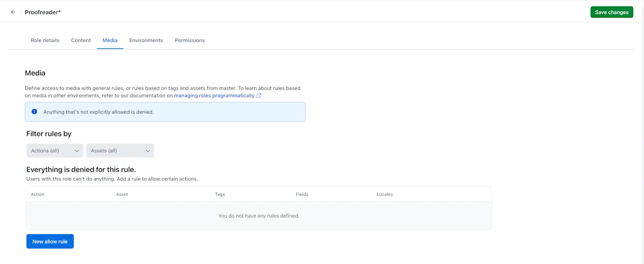Image resolution: width=644 pixels, height=264 pixels.
Task: Click the Action column header
Action: 38,194
